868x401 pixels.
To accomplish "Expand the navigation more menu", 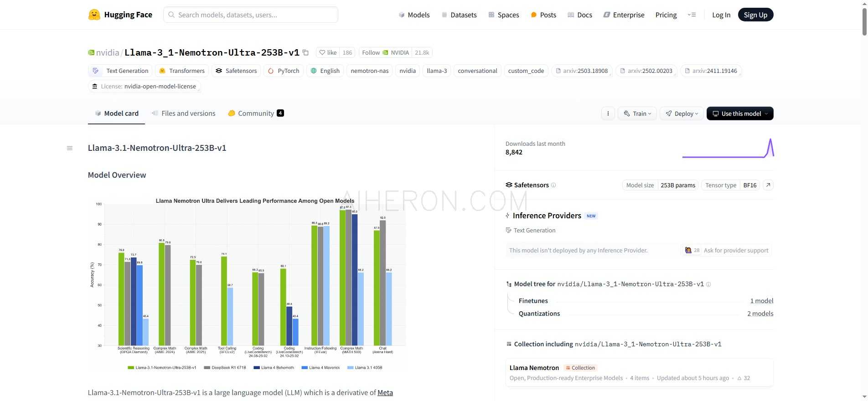I will (692, 15).
